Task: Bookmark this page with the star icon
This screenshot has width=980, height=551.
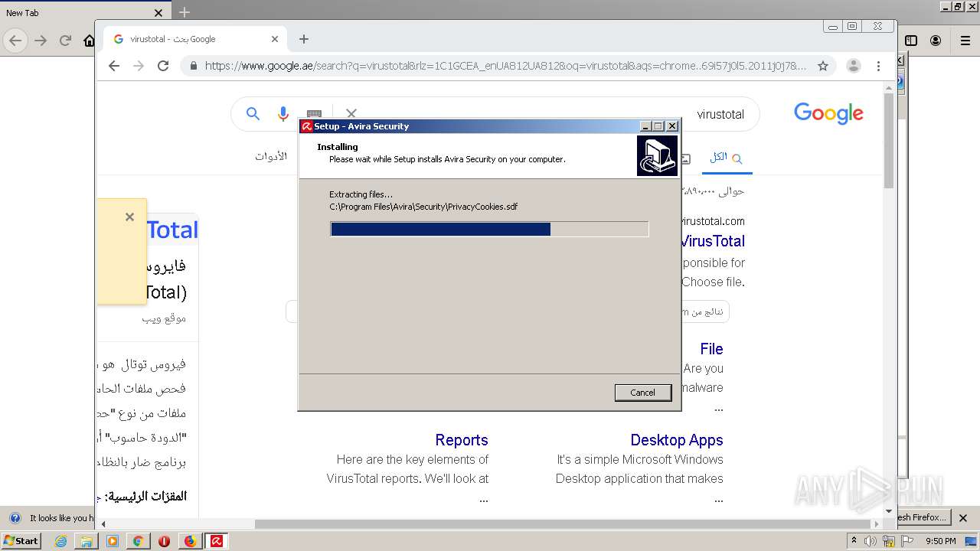Action: [823, 66]
